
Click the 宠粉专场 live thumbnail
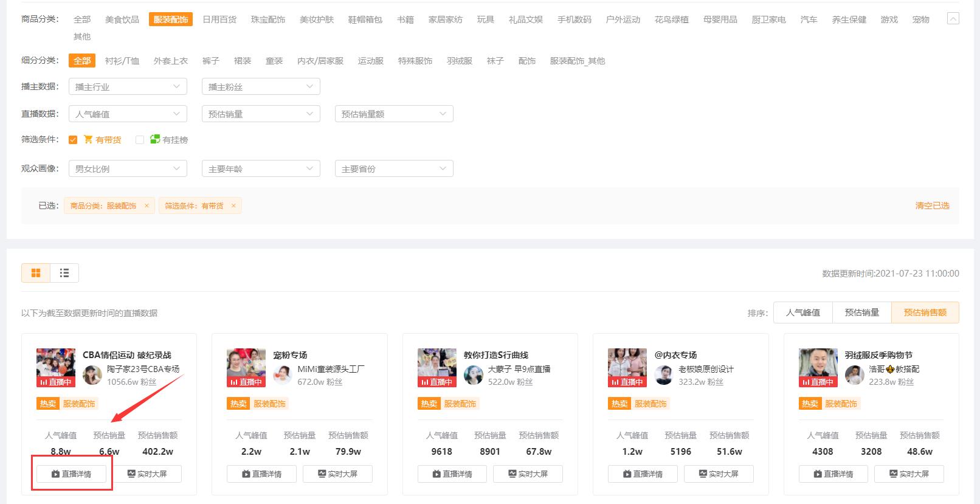coord(246,368)
